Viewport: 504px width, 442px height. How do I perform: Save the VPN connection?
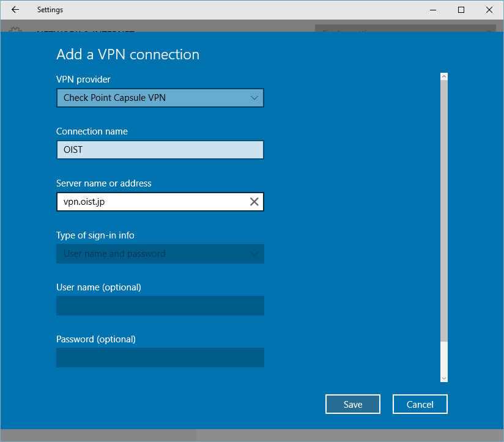pyautogui.click(x=352, y=404)
